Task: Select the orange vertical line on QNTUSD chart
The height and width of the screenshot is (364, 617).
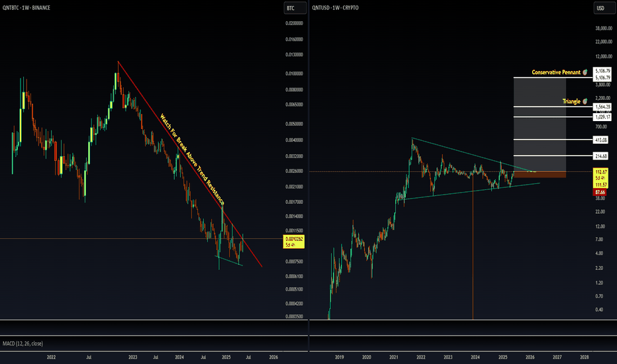Action: pyautogui.click(x=473, y=246)
